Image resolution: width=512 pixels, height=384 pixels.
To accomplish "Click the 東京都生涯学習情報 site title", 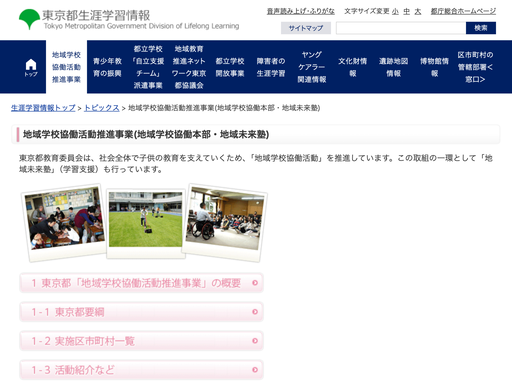I will point(96,15).
